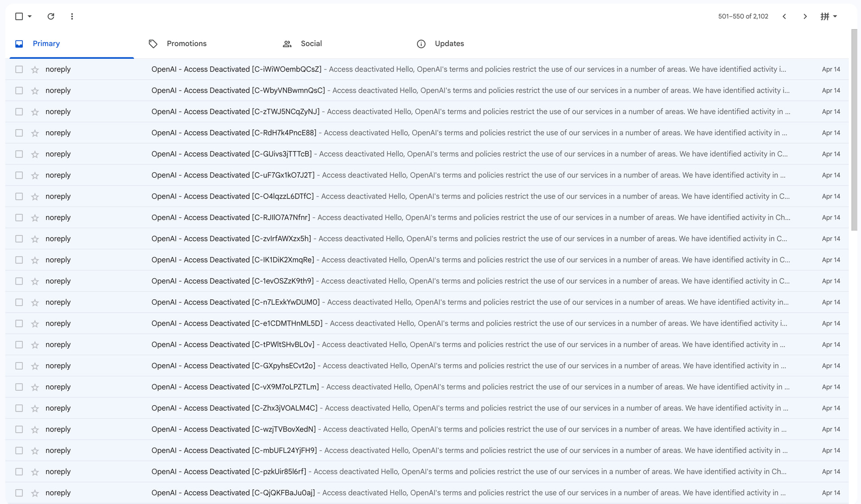This screenshot has height=504, width=861.
Task: Open the input tools dropdown arrow
Action: click(835, 16)
